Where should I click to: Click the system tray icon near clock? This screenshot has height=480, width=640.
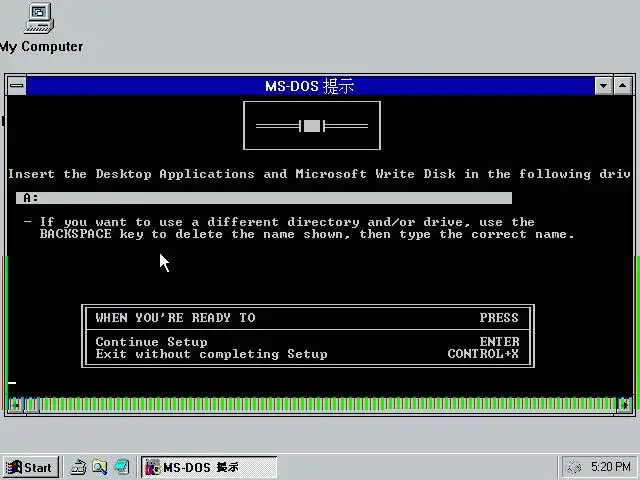[x=573, y=467]
